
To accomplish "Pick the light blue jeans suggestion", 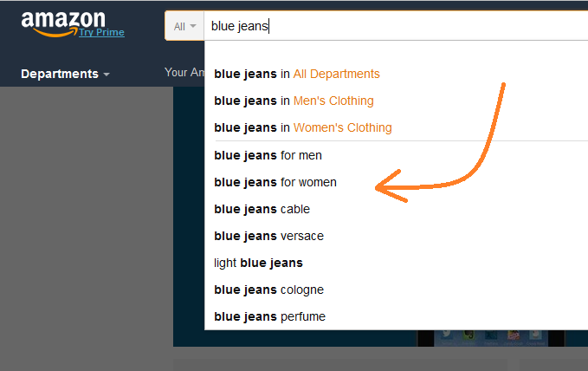I will (258, 263).
